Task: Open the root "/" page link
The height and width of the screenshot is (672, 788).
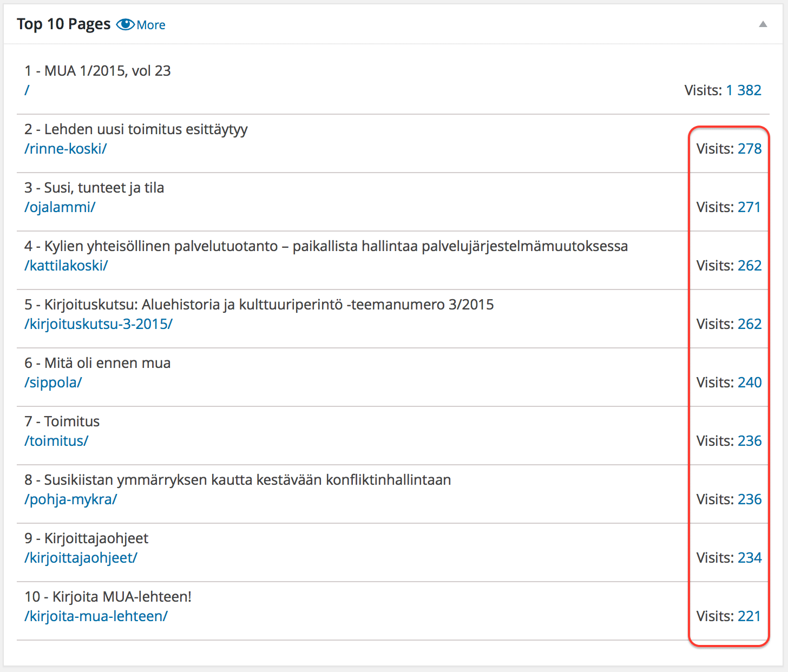Action: pyautogui.click(x=27, y=90)
